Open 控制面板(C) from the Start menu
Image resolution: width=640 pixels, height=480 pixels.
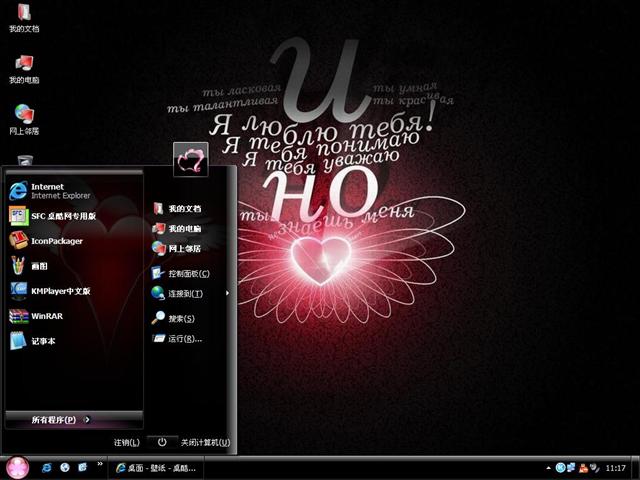(x=189, y=273)
